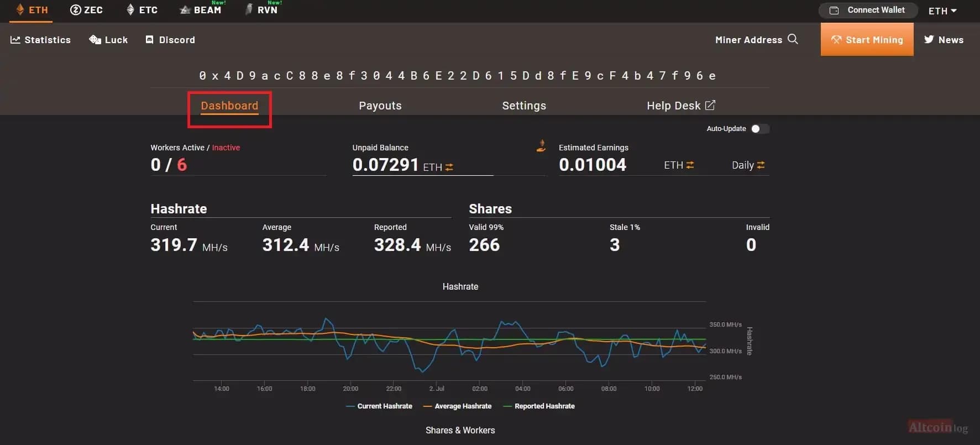Switch to the ETC coin tab

142,10
